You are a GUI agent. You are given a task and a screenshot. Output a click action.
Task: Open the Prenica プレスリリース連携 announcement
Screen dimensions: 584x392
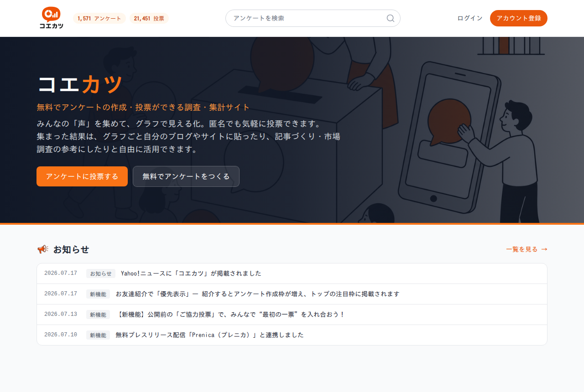[292, 335]
